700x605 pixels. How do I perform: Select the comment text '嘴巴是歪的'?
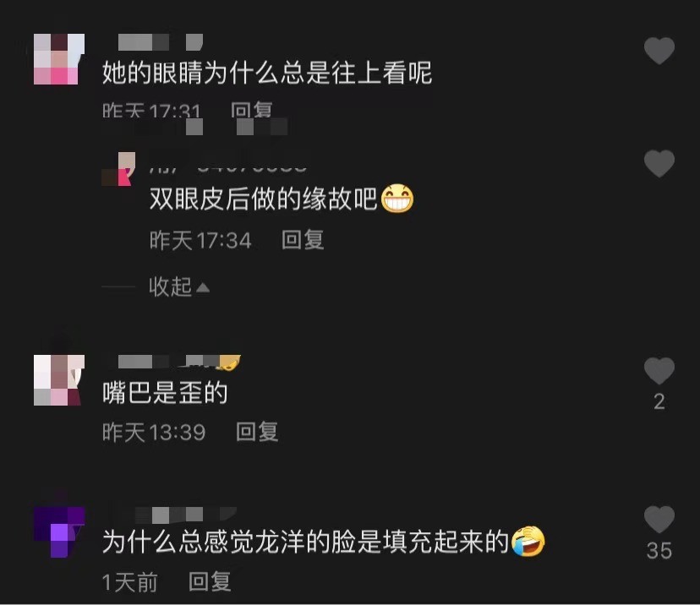tap(165, 393)
